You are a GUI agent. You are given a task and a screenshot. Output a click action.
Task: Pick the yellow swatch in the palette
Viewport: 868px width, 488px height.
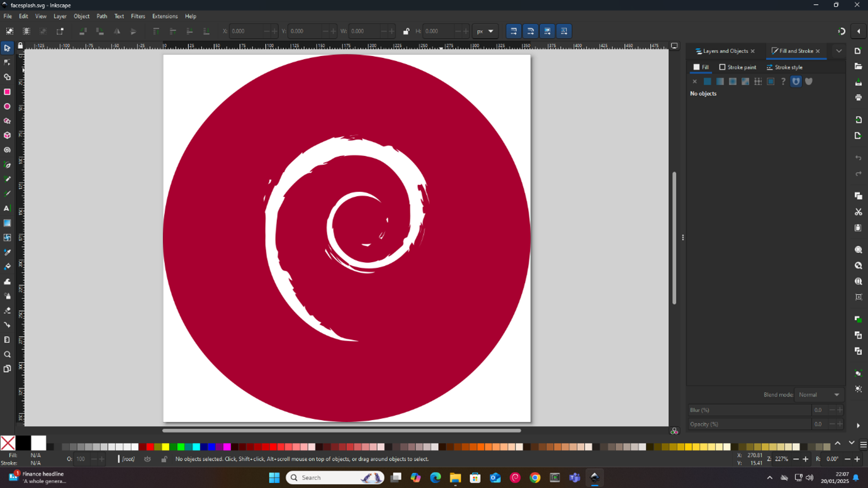[x=166, y=447]
